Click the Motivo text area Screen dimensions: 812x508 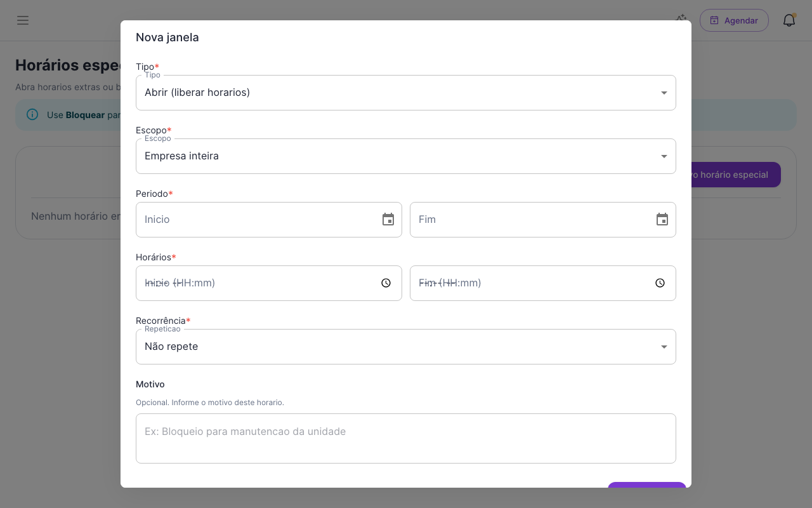(406, 439)
